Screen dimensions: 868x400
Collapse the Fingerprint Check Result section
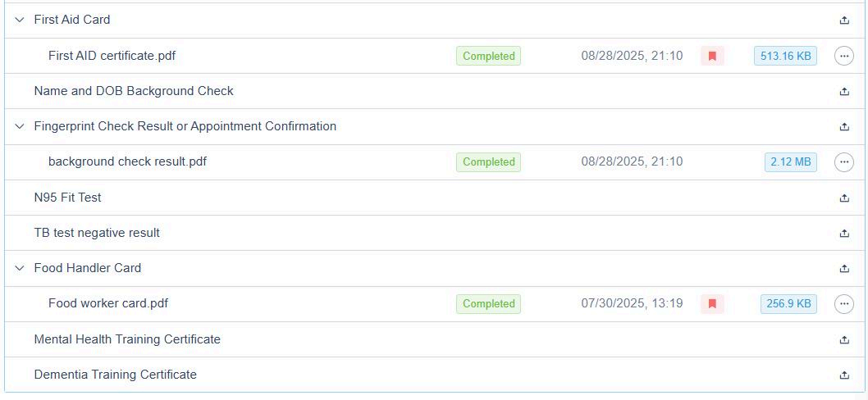coord(20,126)
